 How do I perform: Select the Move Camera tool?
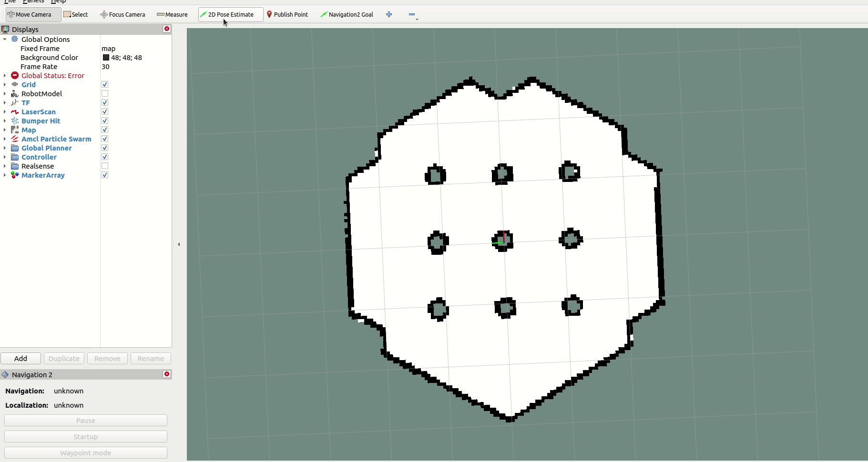tap(31, 14)
